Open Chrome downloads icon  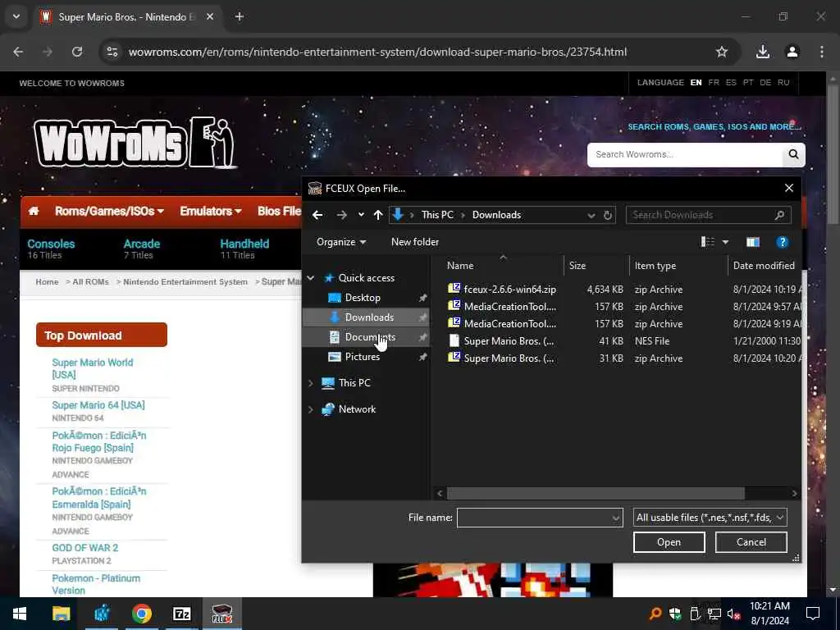pyautogui.click(x=763, y=52)
